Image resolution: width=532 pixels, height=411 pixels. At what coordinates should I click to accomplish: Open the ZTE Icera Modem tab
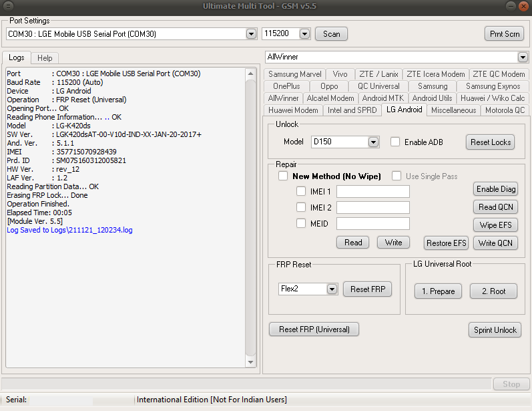436,74
